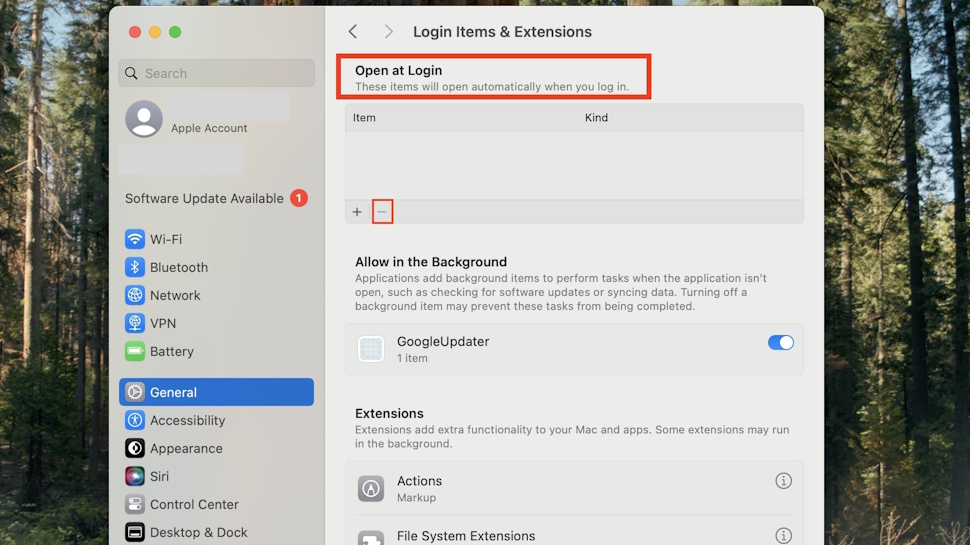970x545 pixels.
Task: Sort by the Item column header
Action: point(364,118)
